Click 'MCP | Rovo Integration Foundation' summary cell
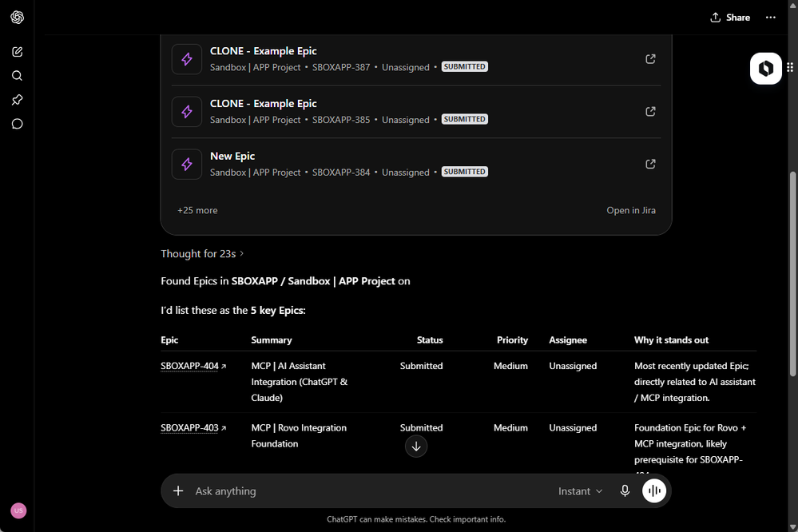Image resolution: width=798 pixels, height=532 pixels. [x=299, y=436]
